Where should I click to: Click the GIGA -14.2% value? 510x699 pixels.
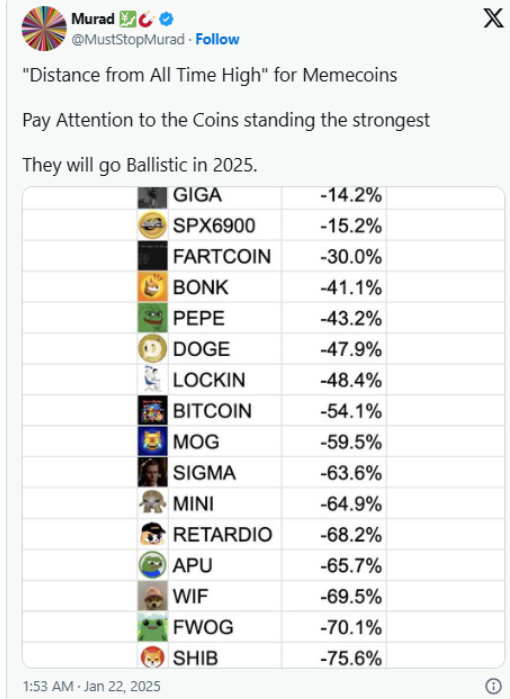click(x=351, y=195)
